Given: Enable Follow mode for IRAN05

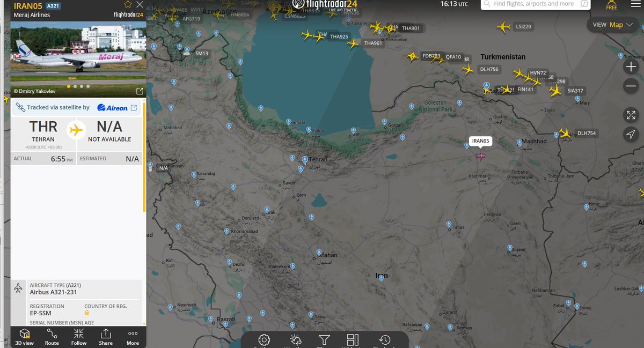Looking at the screenshot, I should click(x=78, y=337).
